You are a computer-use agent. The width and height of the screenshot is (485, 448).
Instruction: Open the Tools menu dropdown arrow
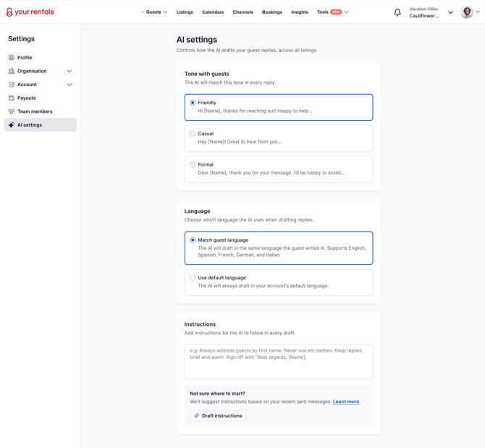click(x=347, y=12)
